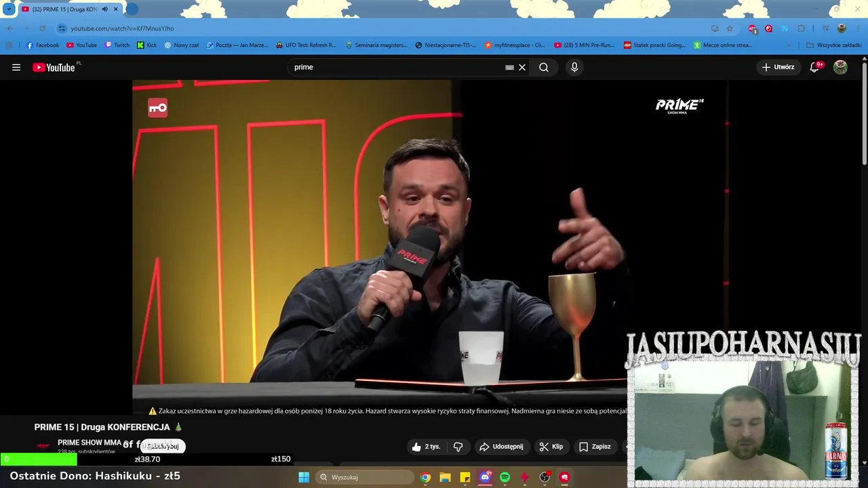Open Google Chrome from the taskbar
The image size is (868, 488).
point(425,477)
